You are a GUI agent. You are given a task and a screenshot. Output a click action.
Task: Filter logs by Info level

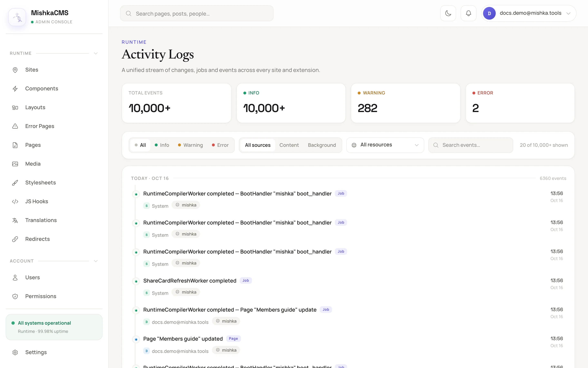click(162, 145)
